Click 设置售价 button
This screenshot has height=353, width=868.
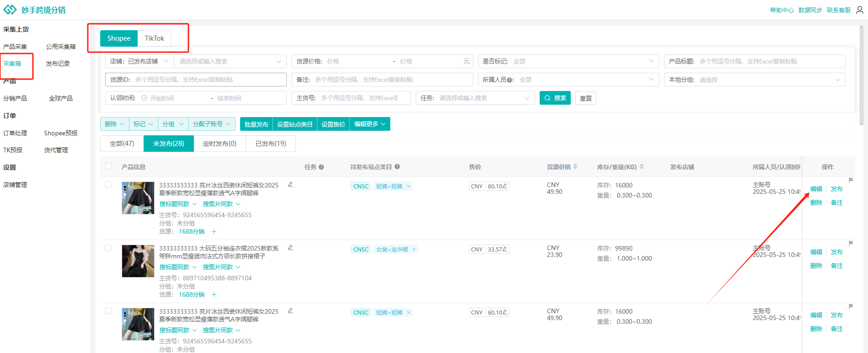(333, 124)
